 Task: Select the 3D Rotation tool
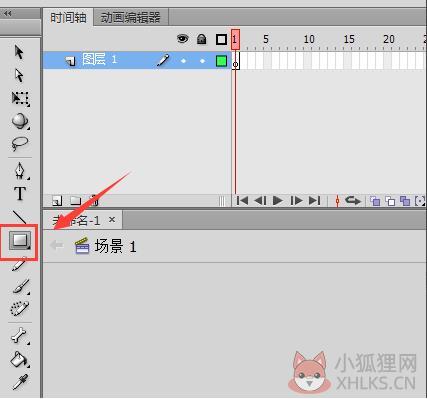coord(20,121)
